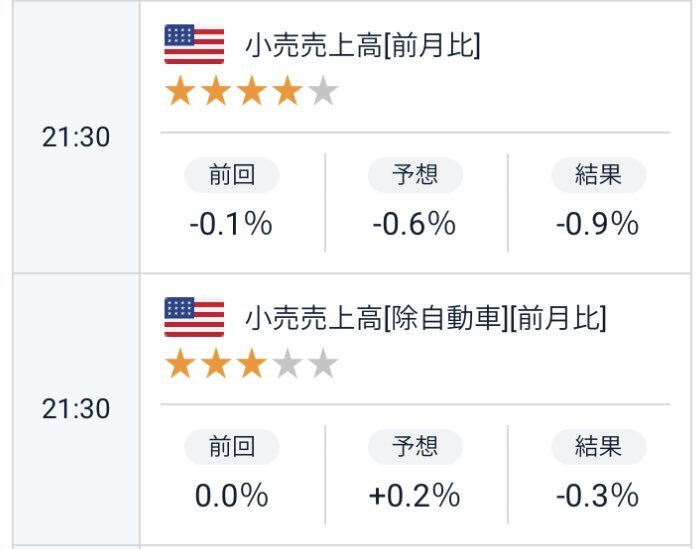Click the 予想 label in second indicator
700x549 pixels.
[x=415, y=447]
